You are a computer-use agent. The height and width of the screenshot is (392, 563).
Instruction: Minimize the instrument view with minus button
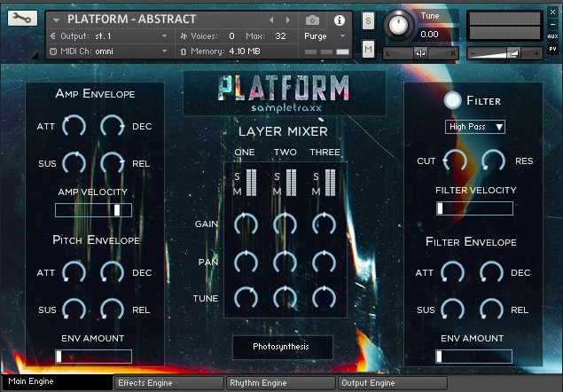pyautogui.click(x=552, y=24)
